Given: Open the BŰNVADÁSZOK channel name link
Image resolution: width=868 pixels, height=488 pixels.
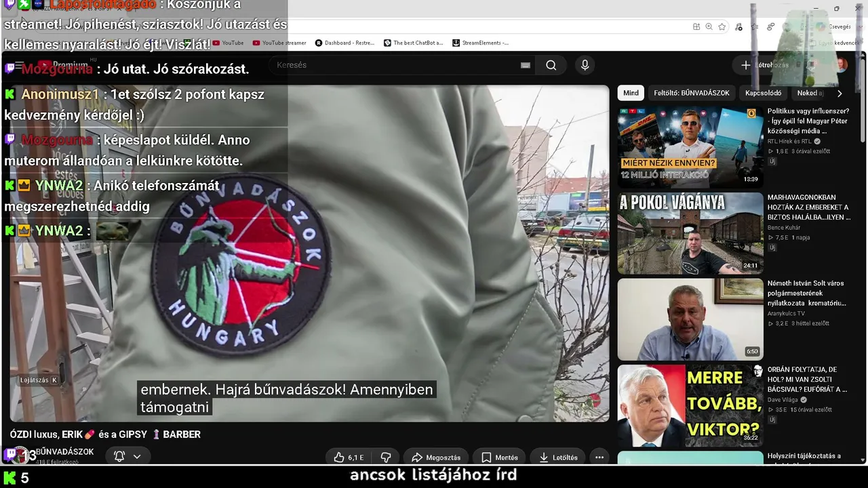Looking at the screenshot, I should [64, 452].
